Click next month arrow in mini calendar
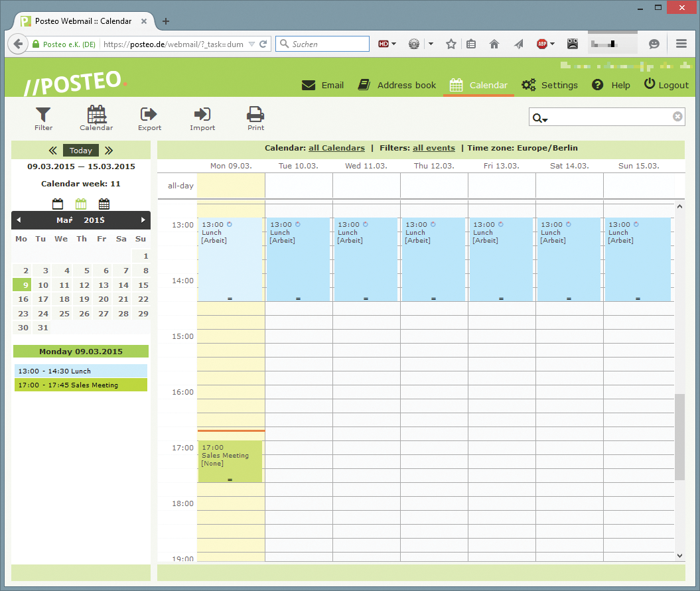The height and width of the screenshot is (591, 700). click(143, 220)
